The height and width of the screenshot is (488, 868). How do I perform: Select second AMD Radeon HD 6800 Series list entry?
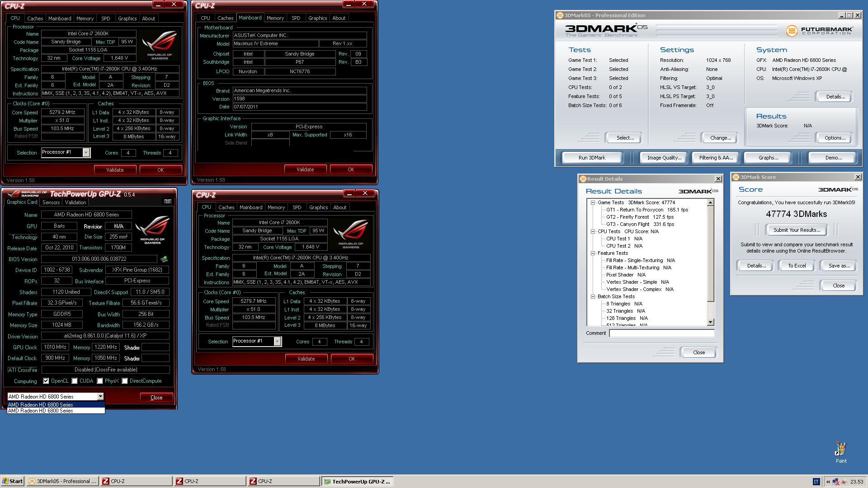tap(56, 411)
